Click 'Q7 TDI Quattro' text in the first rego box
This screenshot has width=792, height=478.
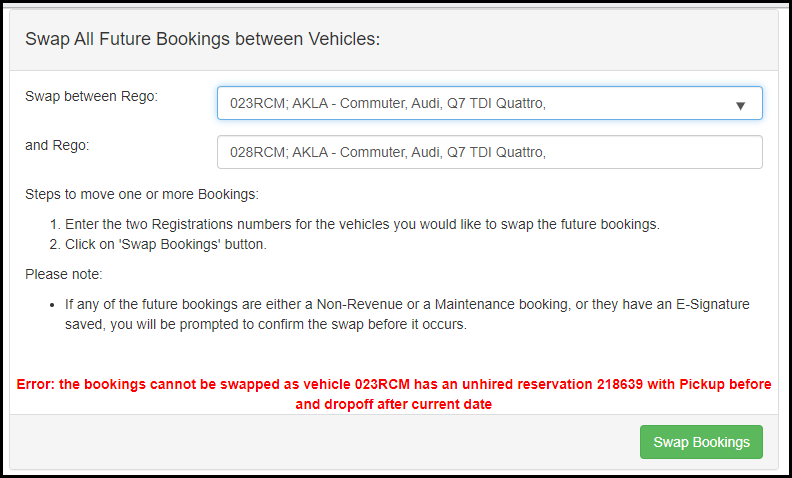pyautogui.click(x=497, y=104)
